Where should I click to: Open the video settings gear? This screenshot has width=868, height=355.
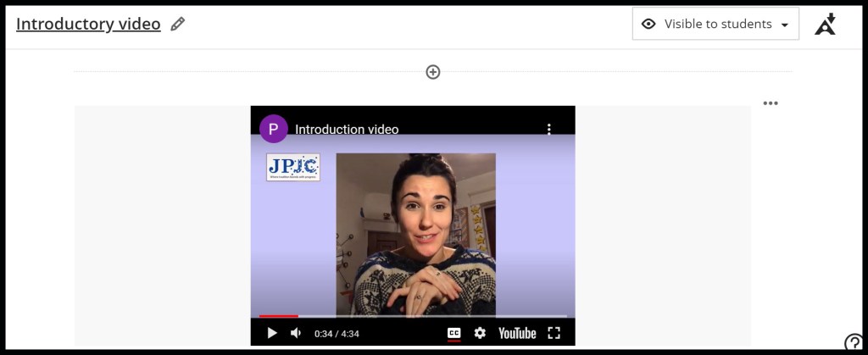point(480,333)
